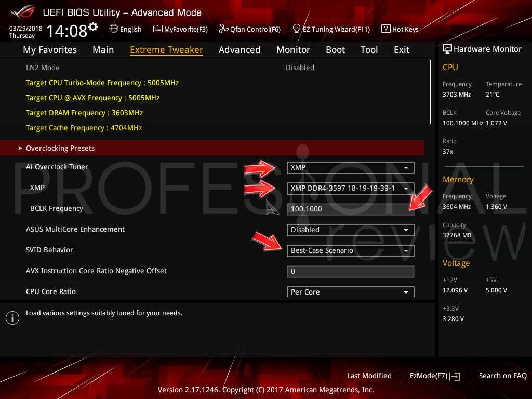
Task: Click the +5V reading 5.000 V
Action: tap(496, 290)
